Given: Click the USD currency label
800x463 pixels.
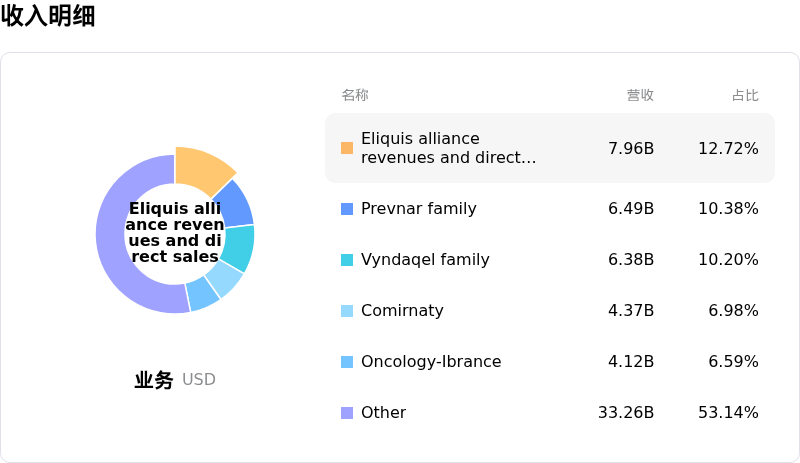Looking at the screenshot, I should pyautogui.click(x=199, y=380).
